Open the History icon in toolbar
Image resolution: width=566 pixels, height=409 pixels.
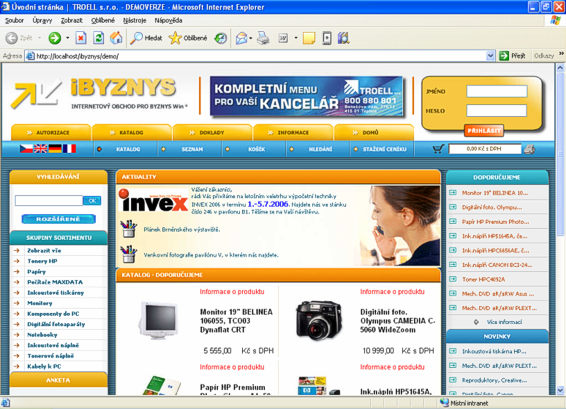pyautogui.click(x=221, y=38)
